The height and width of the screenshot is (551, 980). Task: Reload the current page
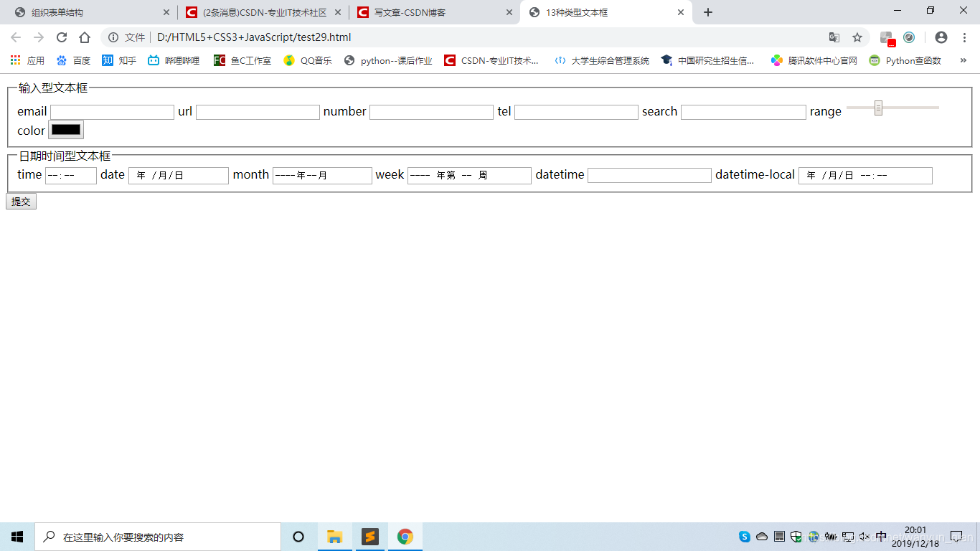click(x=62, y=37)
